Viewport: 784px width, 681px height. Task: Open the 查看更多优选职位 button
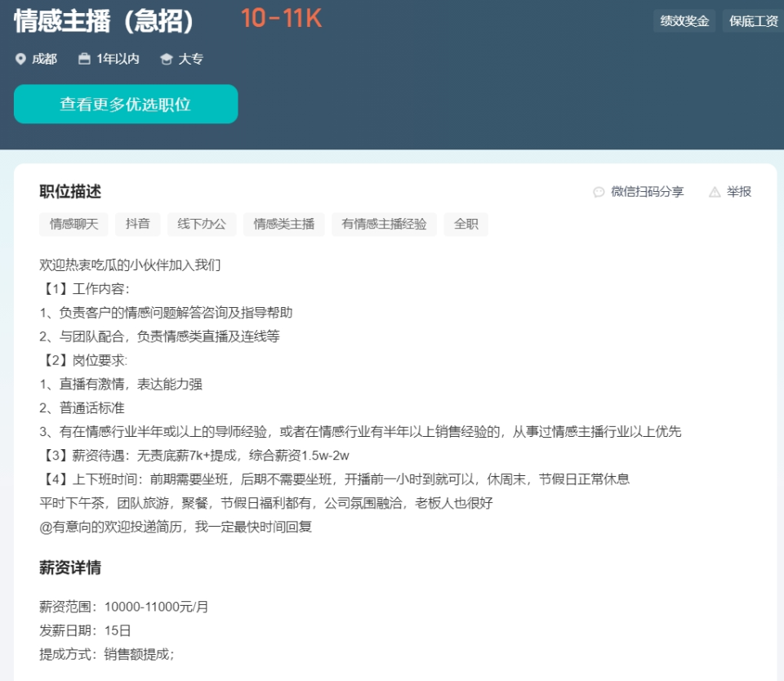tap(125, 104)
